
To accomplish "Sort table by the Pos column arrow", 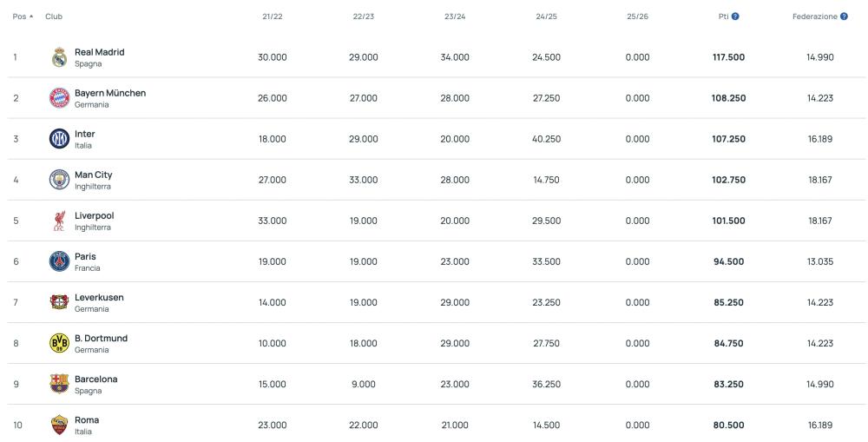I will point(31,16).
